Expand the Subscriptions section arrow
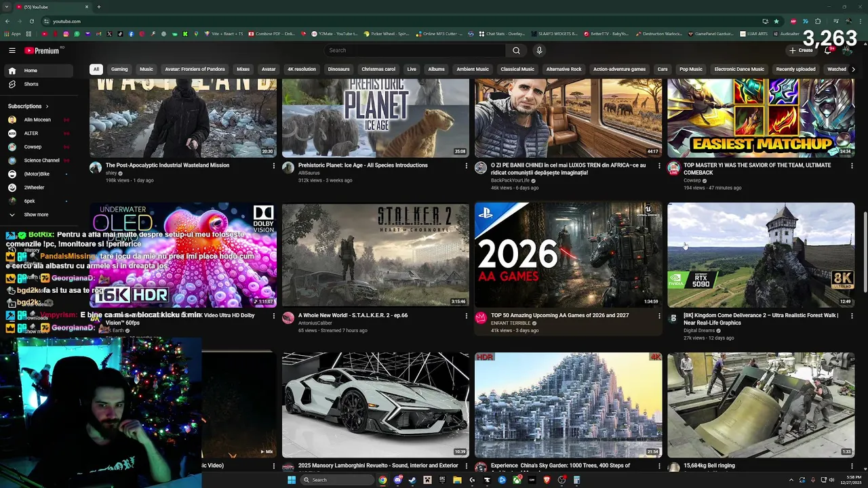This screenshot has width=868, height=488. tap(47, 106)
